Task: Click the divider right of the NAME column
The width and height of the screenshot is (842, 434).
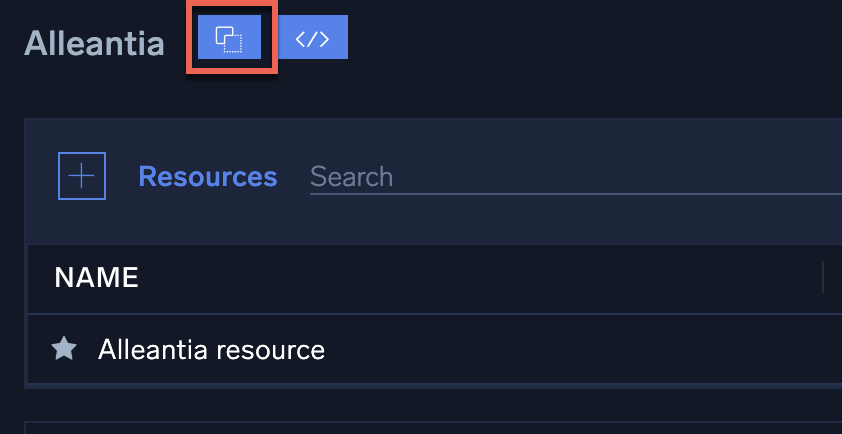Action: click(x=822, y=277)
